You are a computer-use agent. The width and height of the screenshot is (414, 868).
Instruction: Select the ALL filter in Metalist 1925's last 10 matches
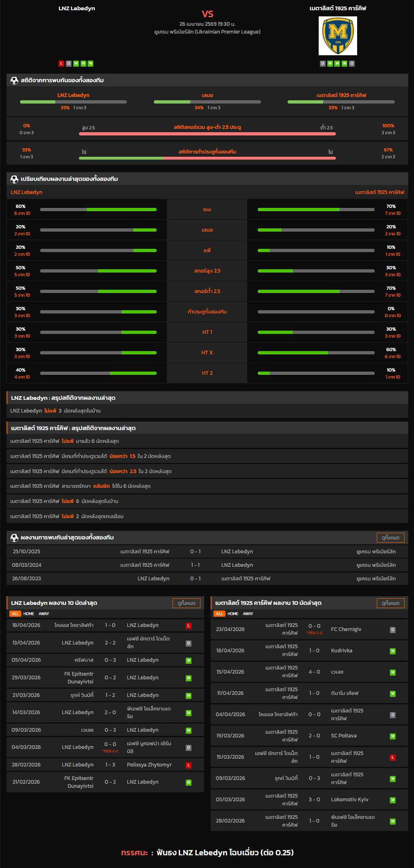pyautogui.click(x=219, y=614)
